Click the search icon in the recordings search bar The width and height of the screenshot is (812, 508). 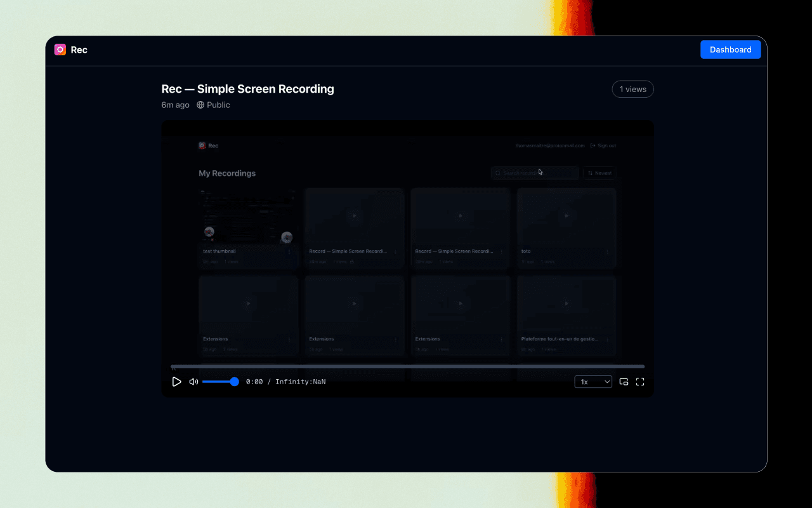pos(497,172)
